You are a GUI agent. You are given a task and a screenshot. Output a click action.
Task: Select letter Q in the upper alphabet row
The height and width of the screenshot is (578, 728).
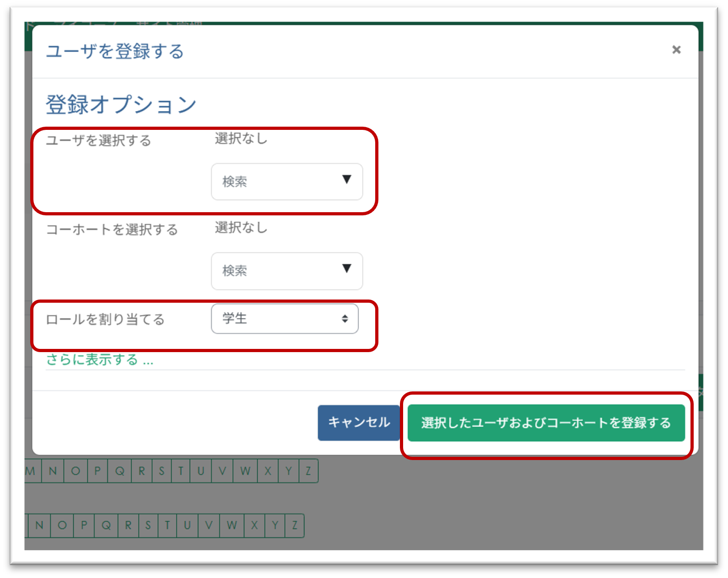[x=119, y=471]
